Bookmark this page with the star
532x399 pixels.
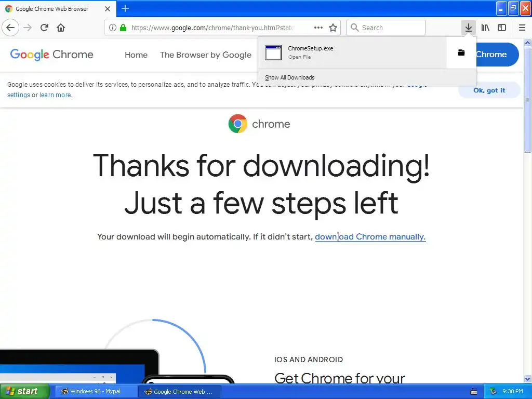333,28
